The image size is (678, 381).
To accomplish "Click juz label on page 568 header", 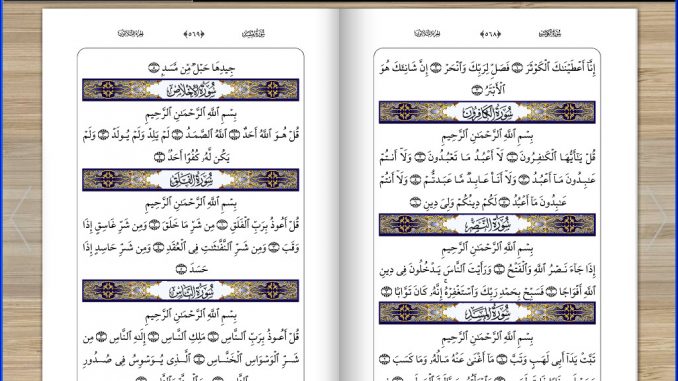I will 427,33.
